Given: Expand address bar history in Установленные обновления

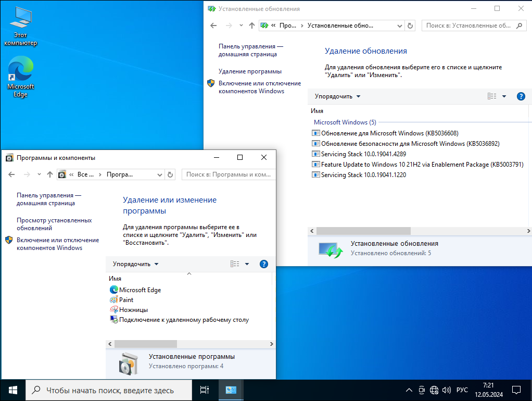Looking at the screenshot, I should [400, 26].
